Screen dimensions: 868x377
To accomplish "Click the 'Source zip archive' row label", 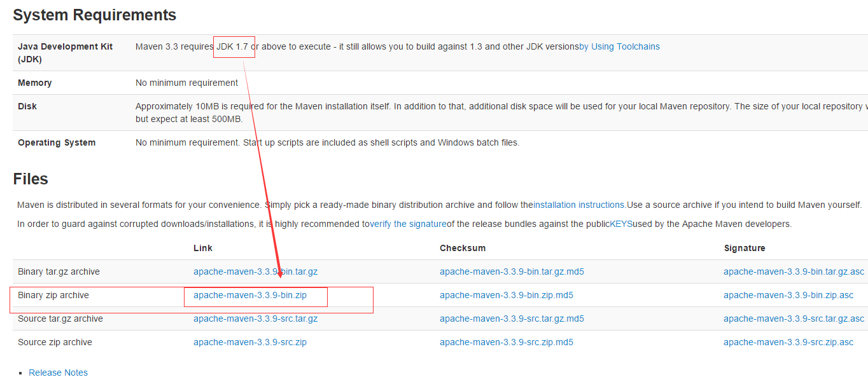I will pyautogui.click(x=55, y=342).
